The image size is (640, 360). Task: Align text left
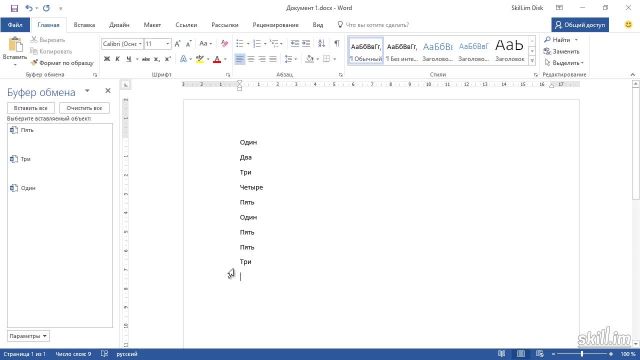(240, 59)
